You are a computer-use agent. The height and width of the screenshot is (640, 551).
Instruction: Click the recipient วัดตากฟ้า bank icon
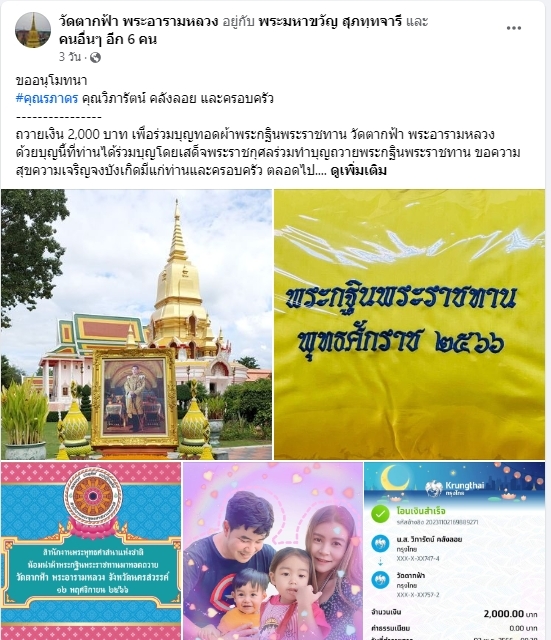(x=380, y=580)
